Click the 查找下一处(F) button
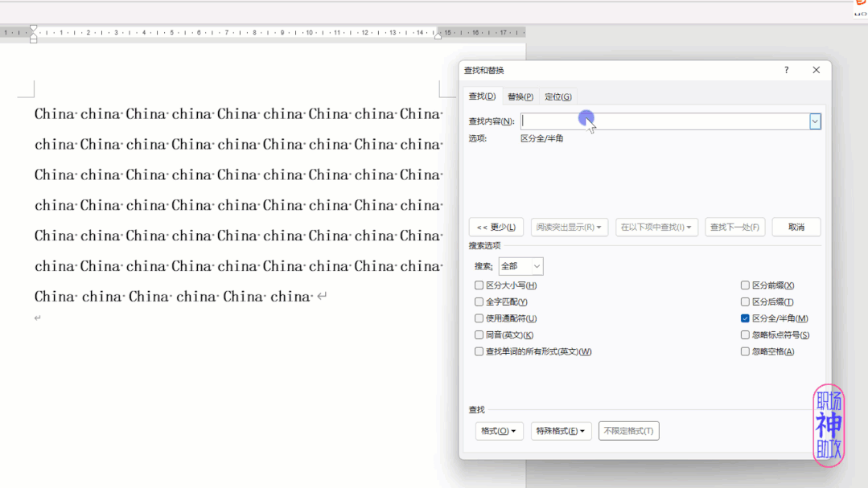 point(734,227)
